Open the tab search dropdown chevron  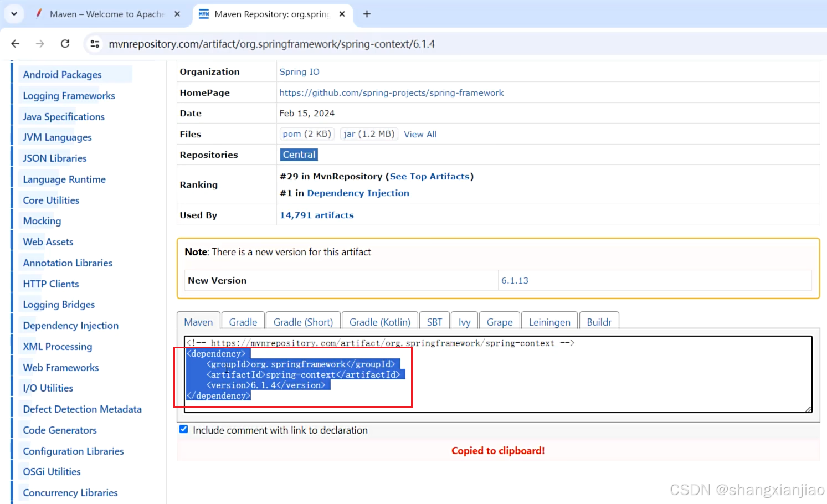coord(14,14)
